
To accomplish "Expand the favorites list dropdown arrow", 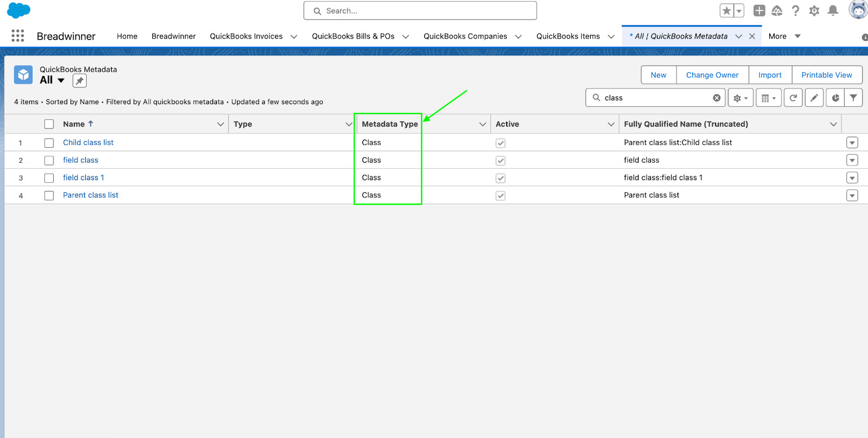I will (x=739, y=11).
